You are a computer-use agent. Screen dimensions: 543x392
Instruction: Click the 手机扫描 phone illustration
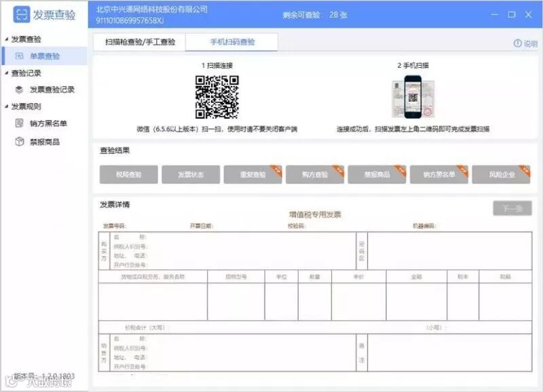point(413,97)
